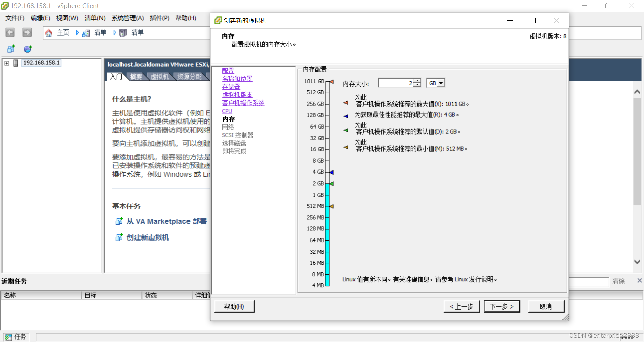Viewport: 644px width, 342px height.
Task: Open the 系统管理(A) menu
Action: (128, 18)
